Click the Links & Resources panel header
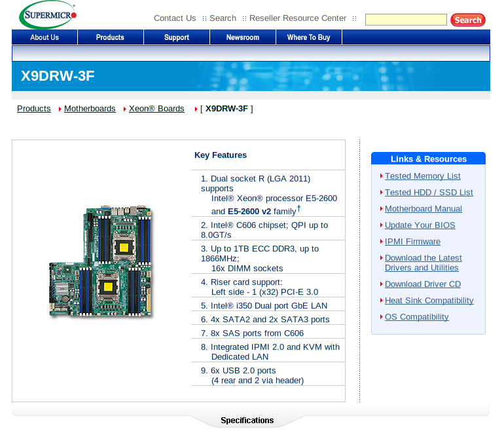This screenshot has height=431, width=504. click(x=428, y=159)
